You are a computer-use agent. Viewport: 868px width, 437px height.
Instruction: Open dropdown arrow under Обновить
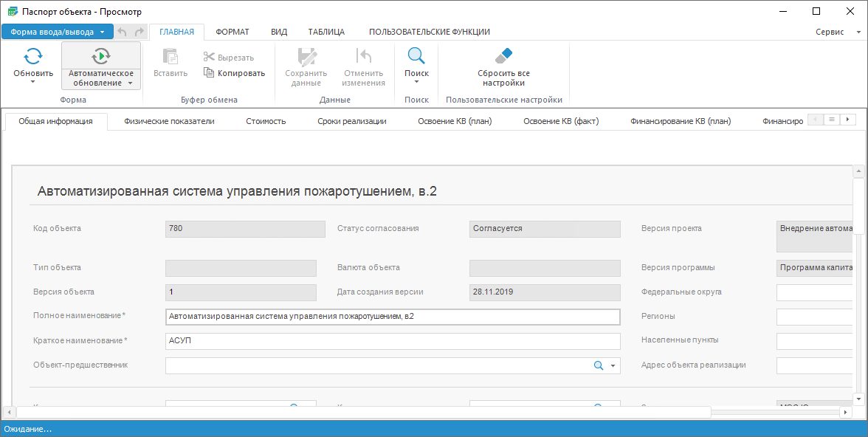click(33, 83)
